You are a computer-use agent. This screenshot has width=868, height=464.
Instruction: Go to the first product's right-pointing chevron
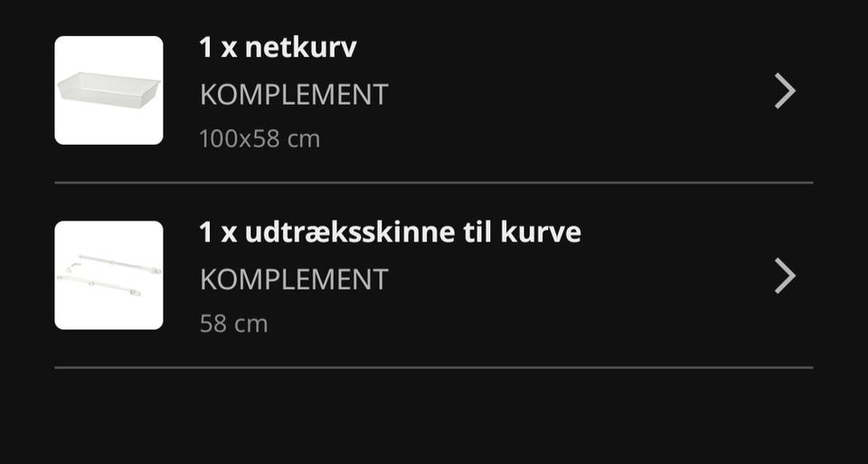(785, 90)
